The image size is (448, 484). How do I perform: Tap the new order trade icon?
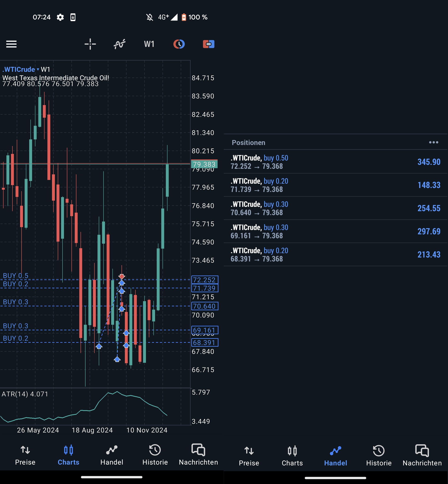point(208,44)
